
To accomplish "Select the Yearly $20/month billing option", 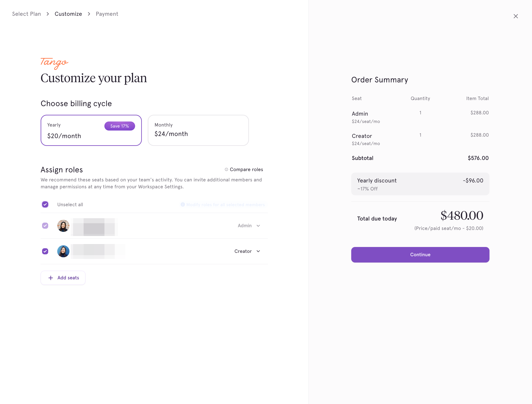I will point(91,130).
